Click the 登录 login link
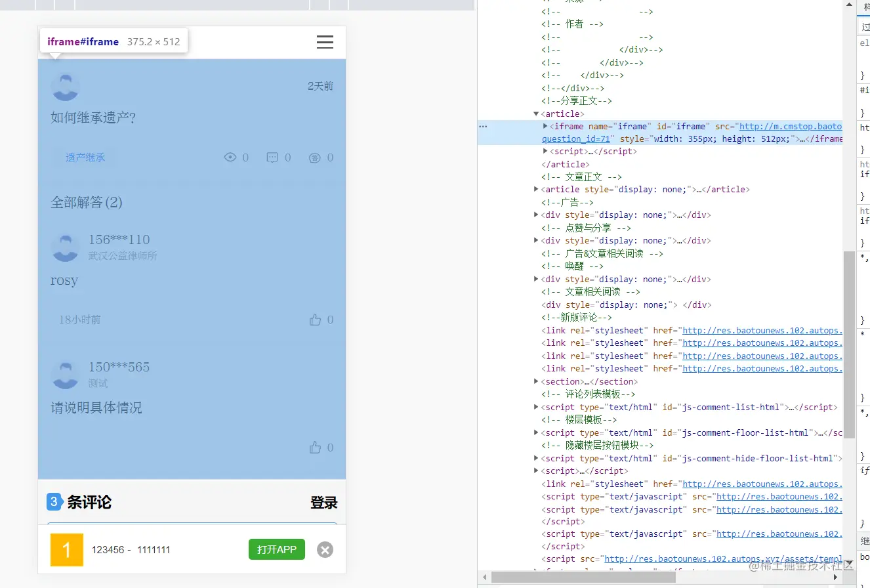 pyautogui.click(x=324, y=503)
